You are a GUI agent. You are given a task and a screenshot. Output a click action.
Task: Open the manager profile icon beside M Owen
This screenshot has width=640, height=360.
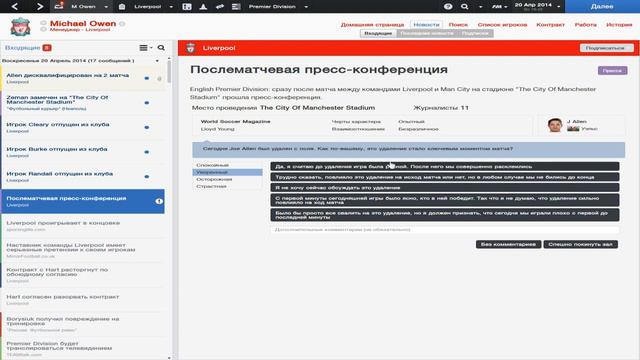coord(59,6)
